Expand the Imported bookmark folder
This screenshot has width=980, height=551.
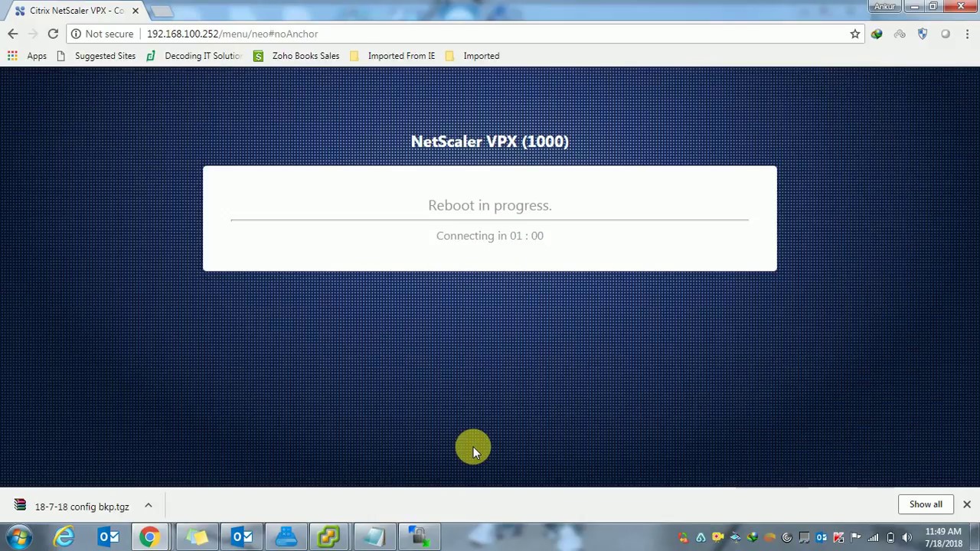point(472,56)
